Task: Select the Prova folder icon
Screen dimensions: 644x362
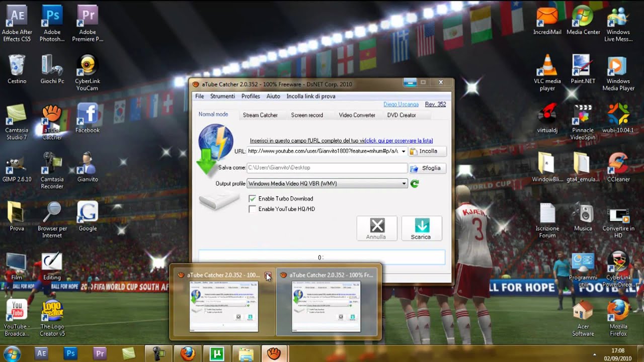Action: tap(17, 216)
